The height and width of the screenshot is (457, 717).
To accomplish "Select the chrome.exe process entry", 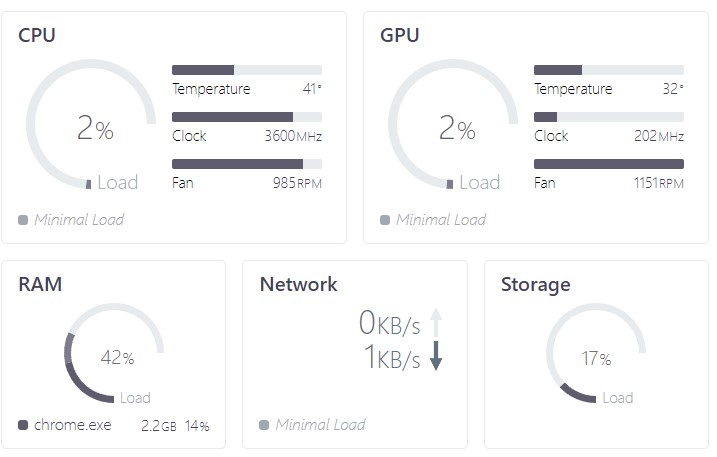I will coord(72,426).
